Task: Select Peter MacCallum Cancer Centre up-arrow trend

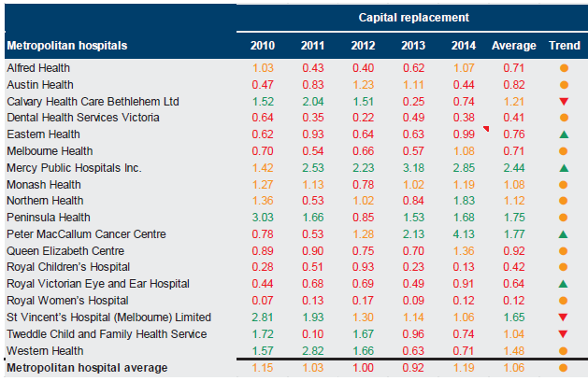Action: pyautogui.click(x=564, y=234)
